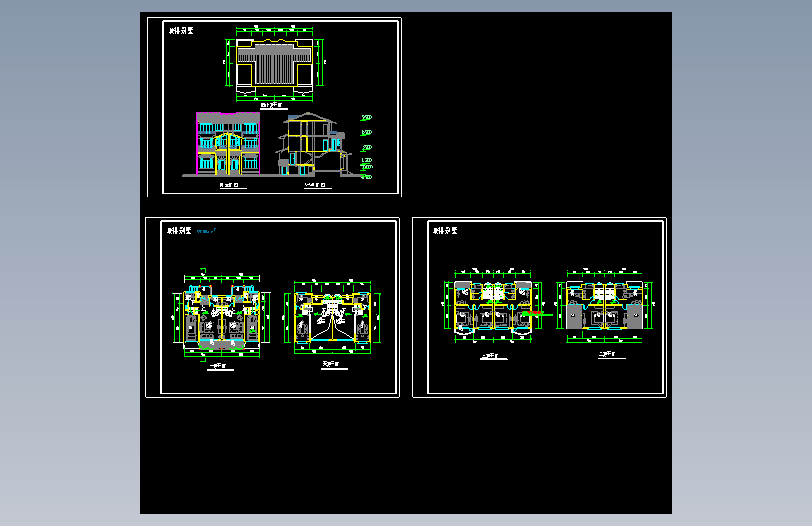This screenshot has width=812, height=526.
Task: Click the green elevation level markers beside section
Action: (x=366, y=147)
